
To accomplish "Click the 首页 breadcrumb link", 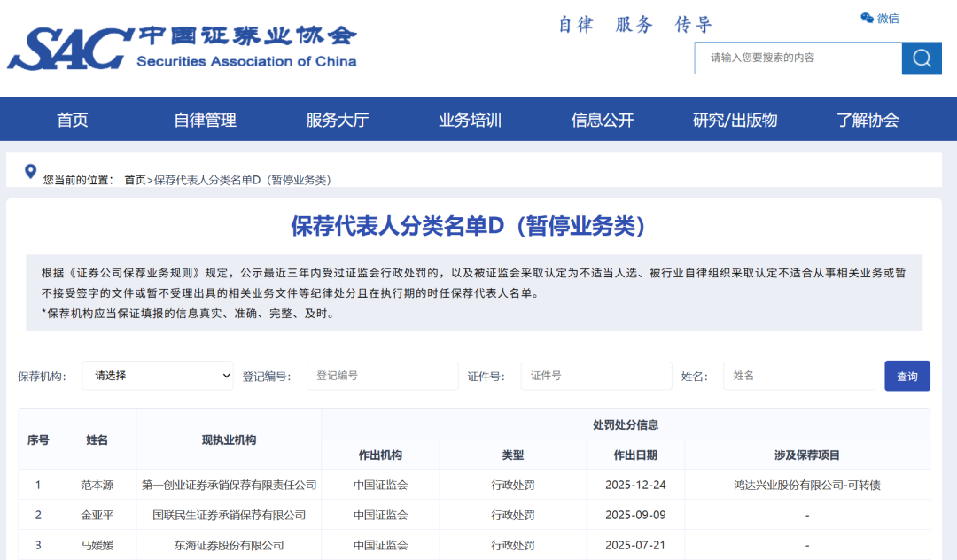I will pyautogui.click(x=135, y=180).
